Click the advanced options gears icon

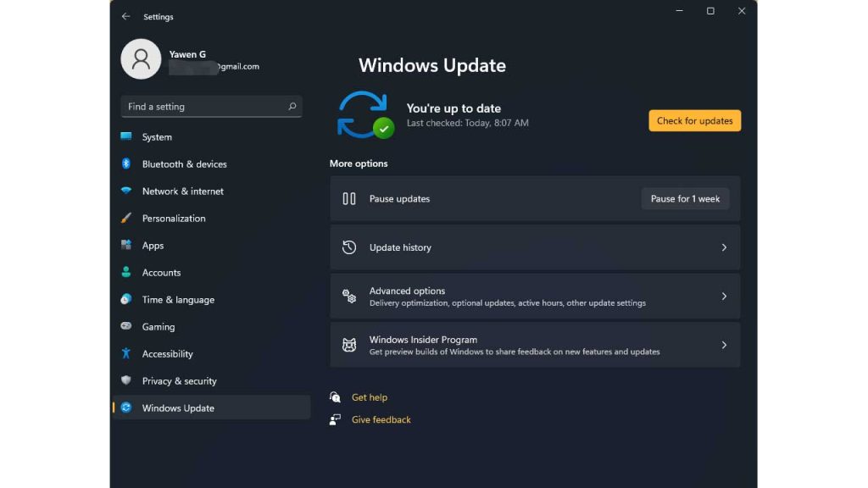pos(348,296)
